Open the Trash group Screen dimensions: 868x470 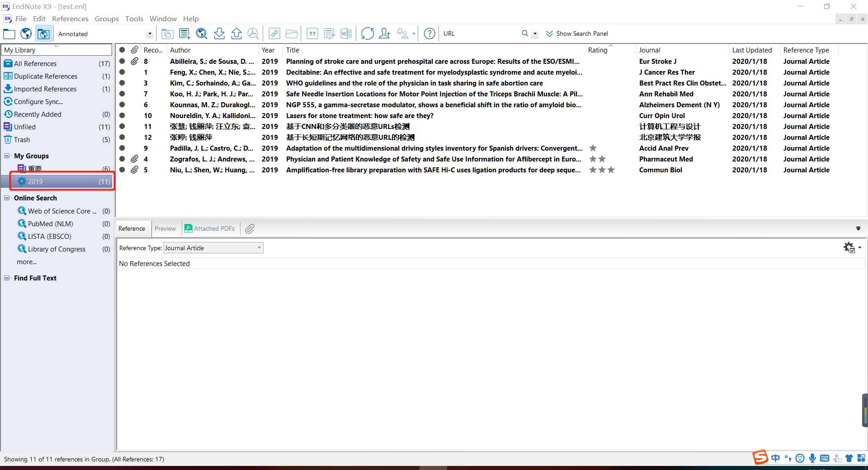click(x=57, y=140)
